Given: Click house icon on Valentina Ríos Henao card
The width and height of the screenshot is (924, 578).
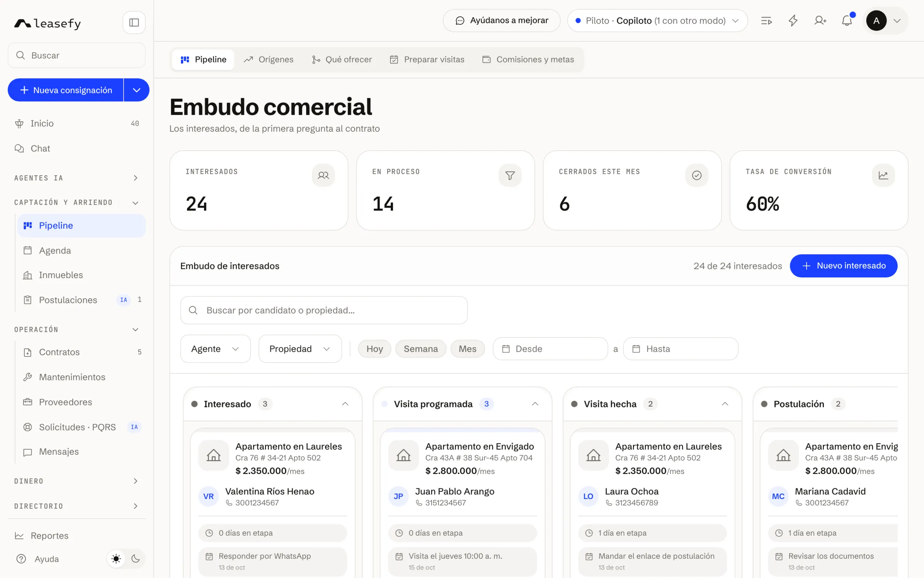Looking at the screenshot, I should pos(214,455).
